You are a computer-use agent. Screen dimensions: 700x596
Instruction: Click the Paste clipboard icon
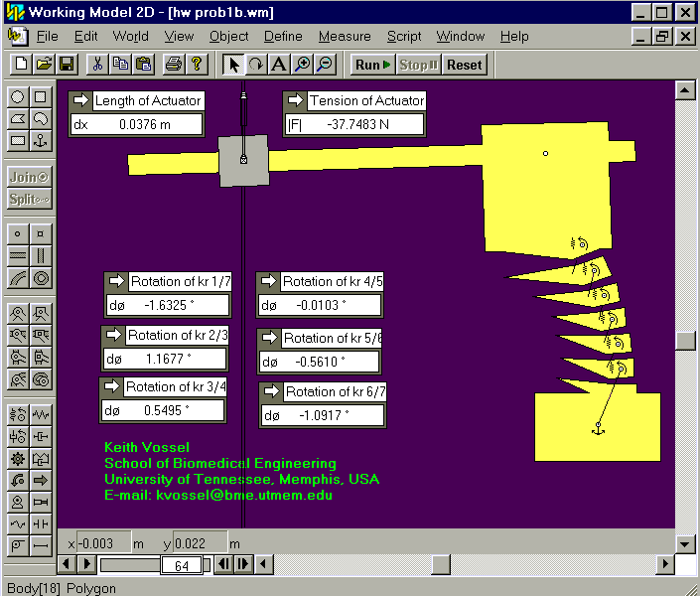pos(143,65)
